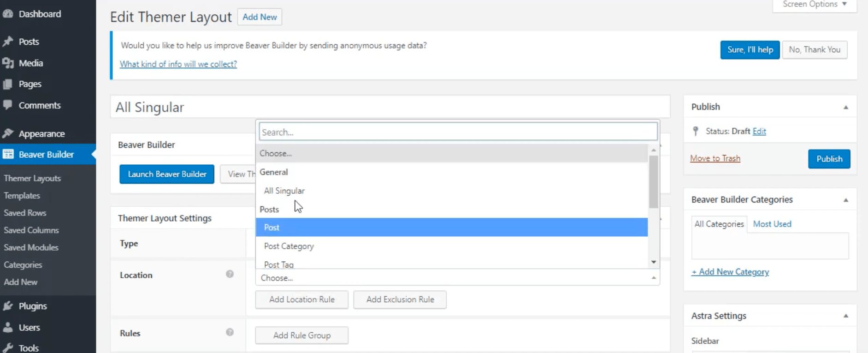Click the Search field in location dropdown
Image resolution: width=868 pixels, height=353 pixels.
pos(458,132)
